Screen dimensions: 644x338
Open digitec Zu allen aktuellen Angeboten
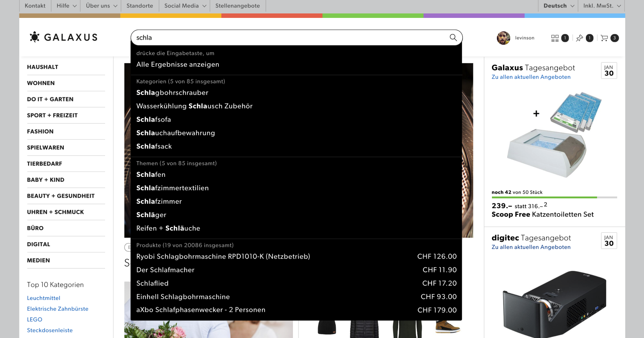tap(531, 247)
